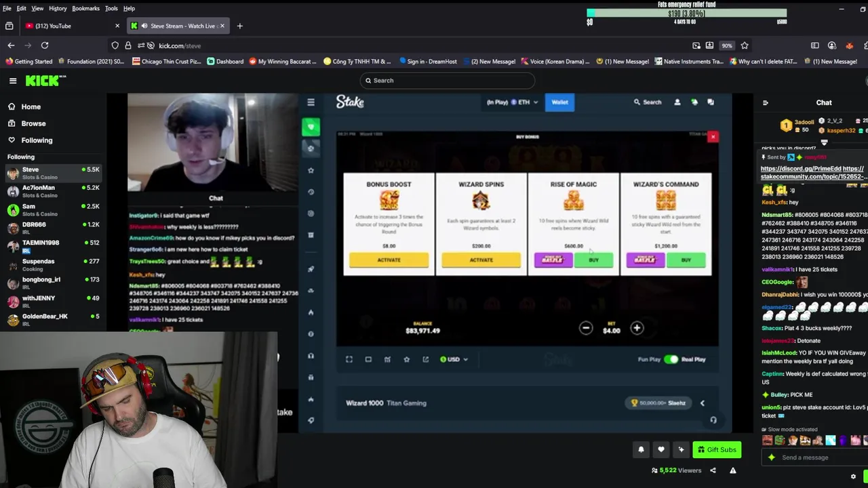Click the Stake sidebar green casino icon
Screen dimensions: 868x488
(x=311, y=127)
